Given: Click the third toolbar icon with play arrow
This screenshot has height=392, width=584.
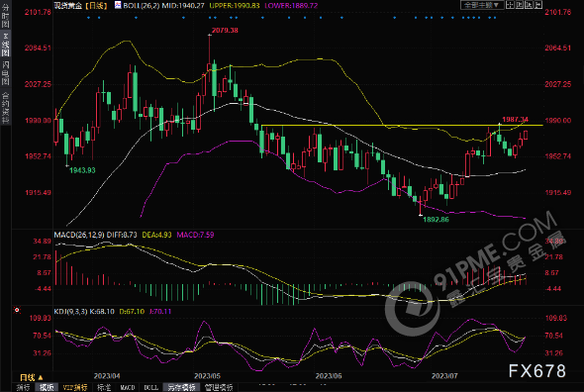Looking at the screenshot, I should click(x=529, y=5).
